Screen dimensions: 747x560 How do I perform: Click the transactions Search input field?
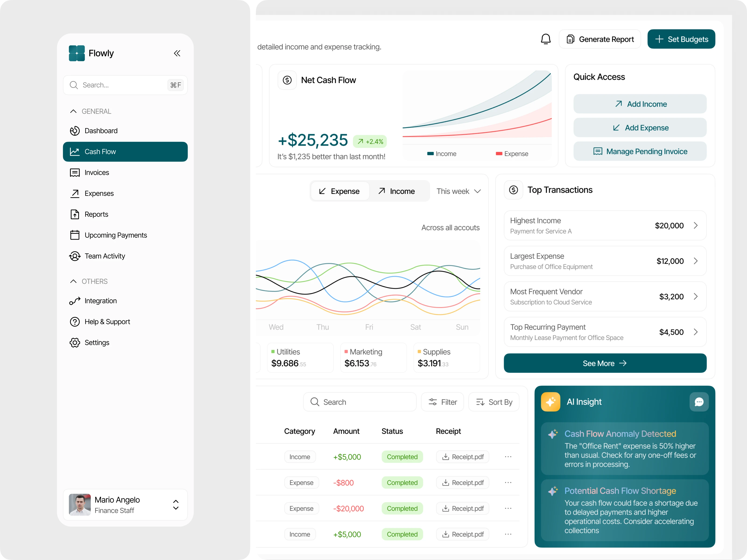pos(360,402)
